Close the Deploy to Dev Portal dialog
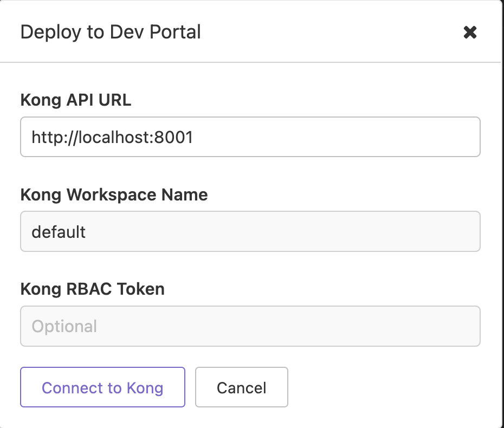504x428 pixels. pyautogui.click(x=470, y=32)
